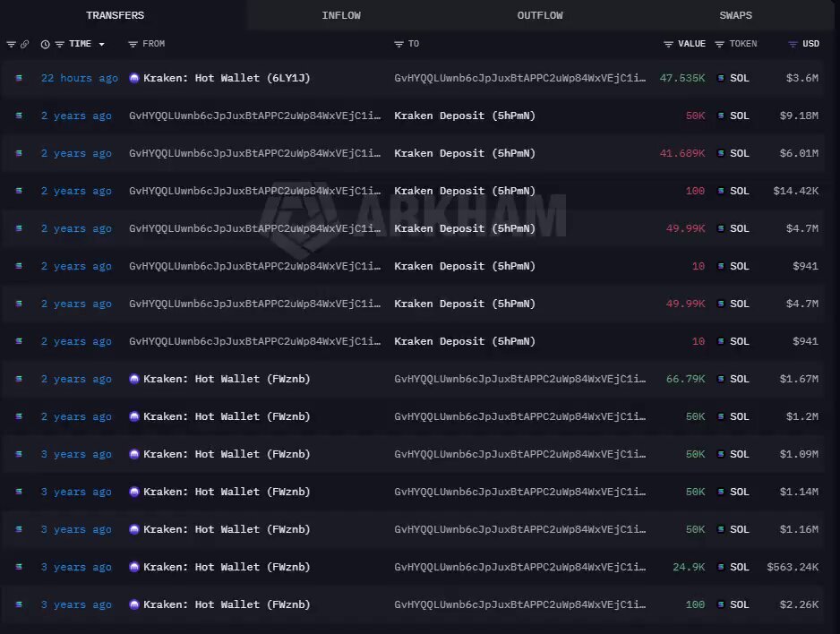Screen dimensions: 840x634
Task: Open Kraken Deposit (5hPmN) in the $9.18M row
Action: pos(465,116)
